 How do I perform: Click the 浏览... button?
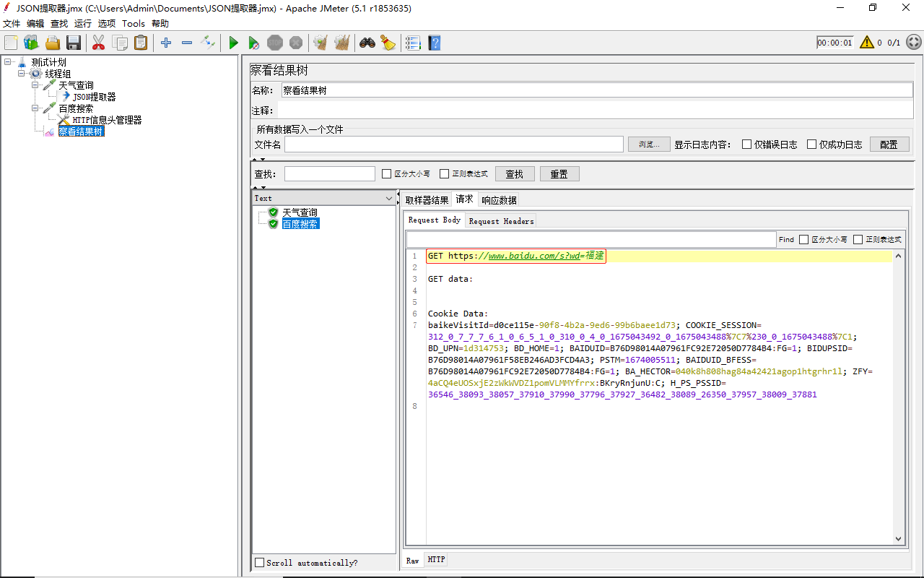click(x=649, y=144)
